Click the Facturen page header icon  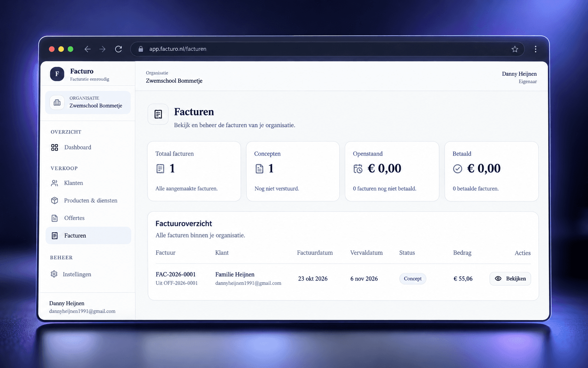pyautogui.click(x=158, y=114)
